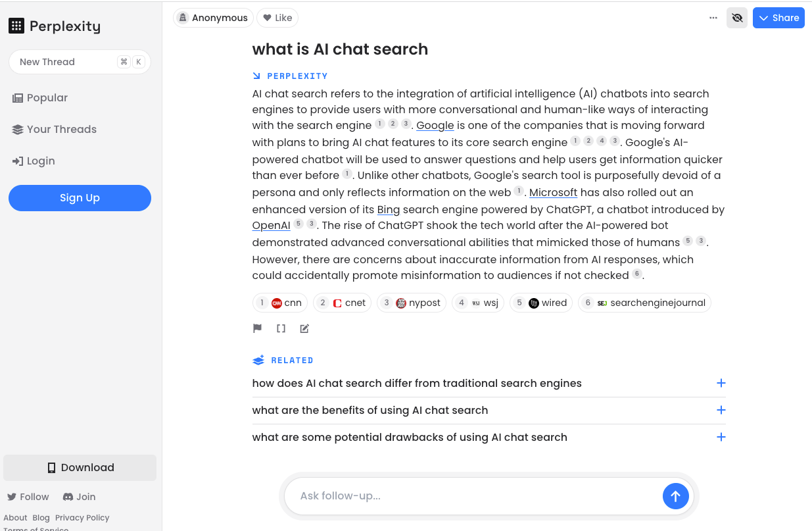Open the Popular section in sidebar

tap(46, 97)
